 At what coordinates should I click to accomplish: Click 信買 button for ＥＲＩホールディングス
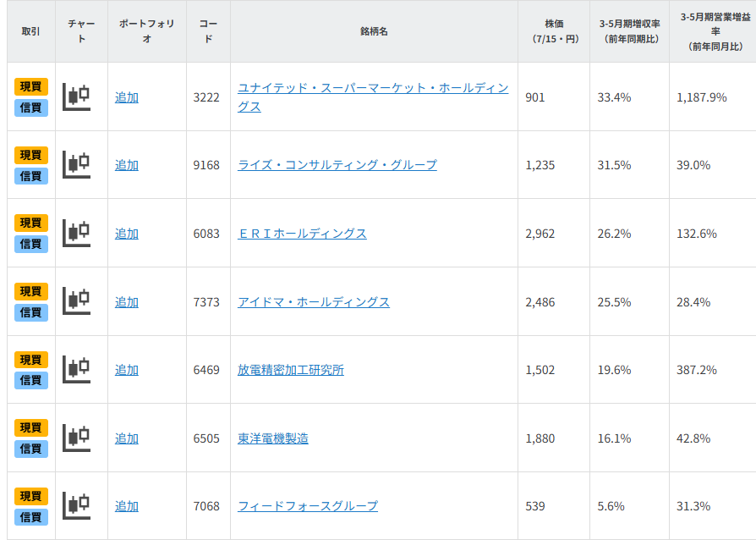click(30, 244)
